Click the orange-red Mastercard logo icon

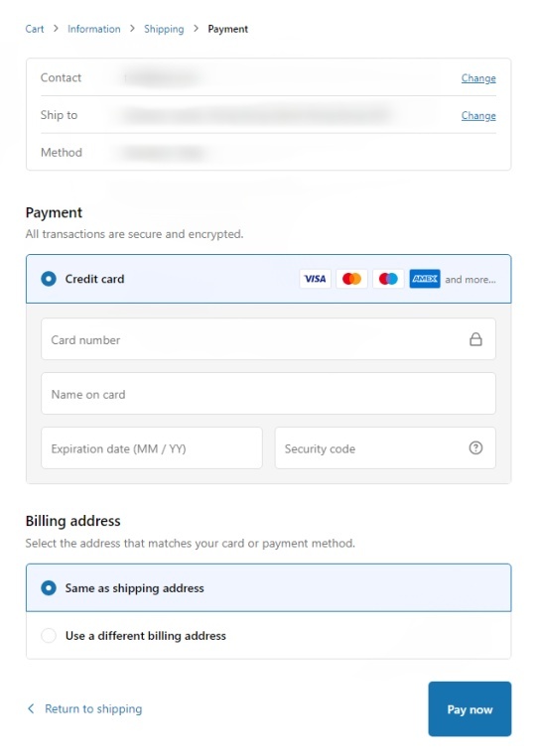351,279
